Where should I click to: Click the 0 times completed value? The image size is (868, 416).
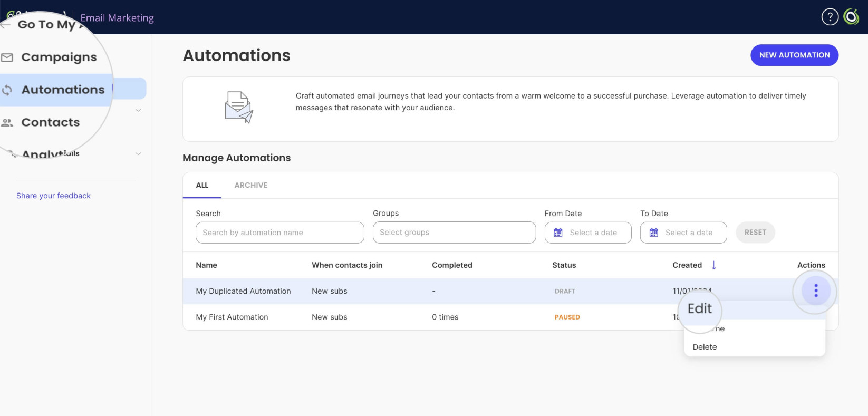click(x=445, y=317)
